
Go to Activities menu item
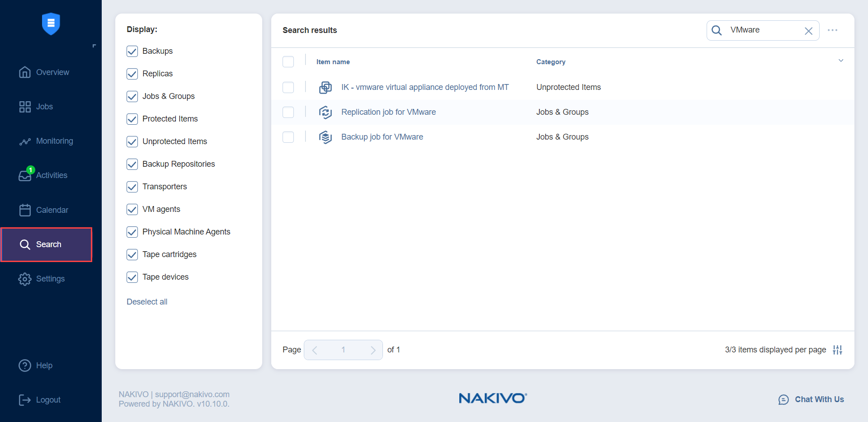52,175
